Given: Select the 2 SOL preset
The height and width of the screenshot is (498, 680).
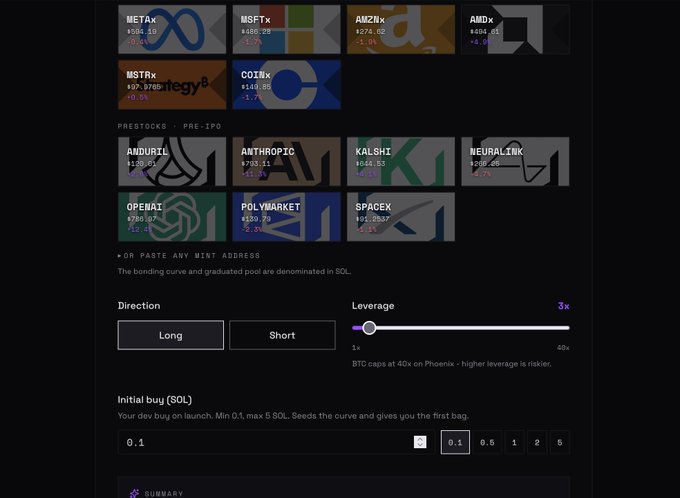Looking at the screenshot, I should [x=537, y=442].
